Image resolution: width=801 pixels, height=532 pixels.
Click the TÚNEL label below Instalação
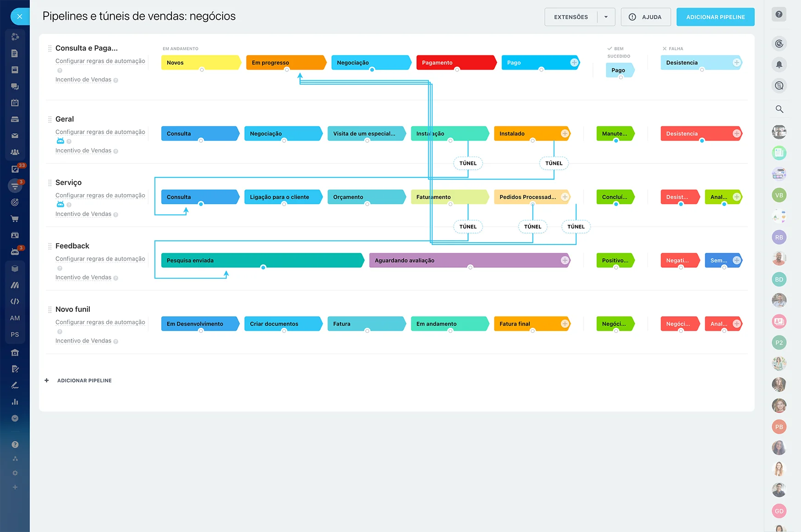(468, 163)
